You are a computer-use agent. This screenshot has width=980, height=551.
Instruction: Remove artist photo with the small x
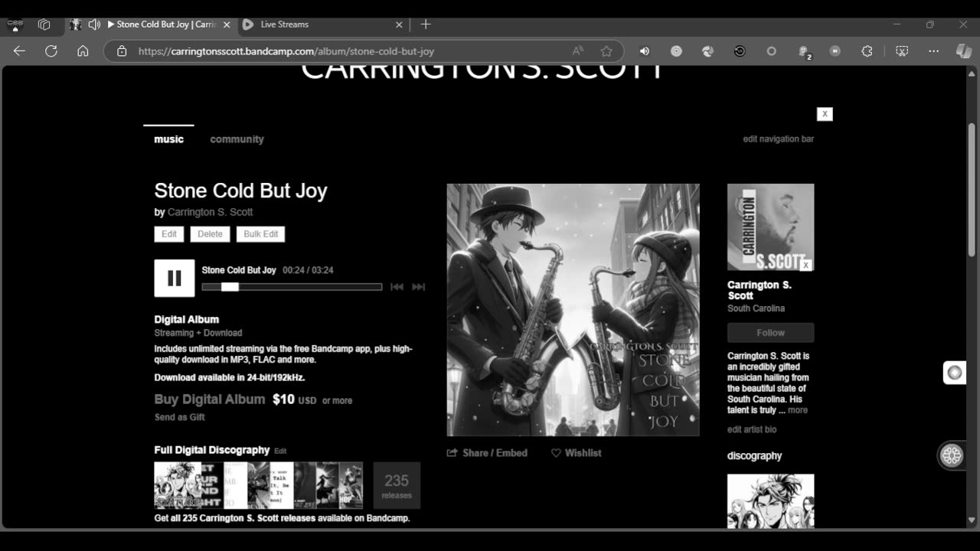click(x=805, y=265)
